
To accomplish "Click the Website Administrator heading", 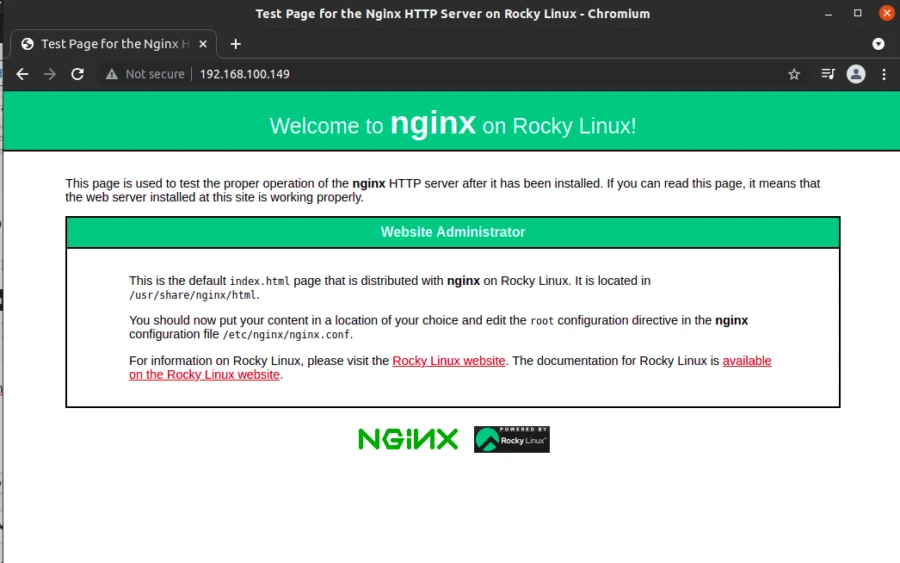I will pyautogui.click(x=453, y=232).
